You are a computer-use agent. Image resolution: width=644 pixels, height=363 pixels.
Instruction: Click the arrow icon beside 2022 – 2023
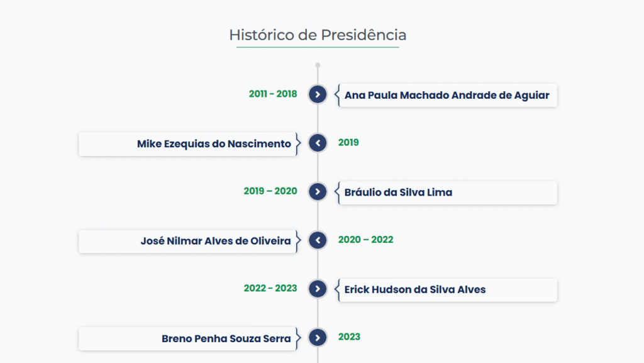tap(318, 289)
